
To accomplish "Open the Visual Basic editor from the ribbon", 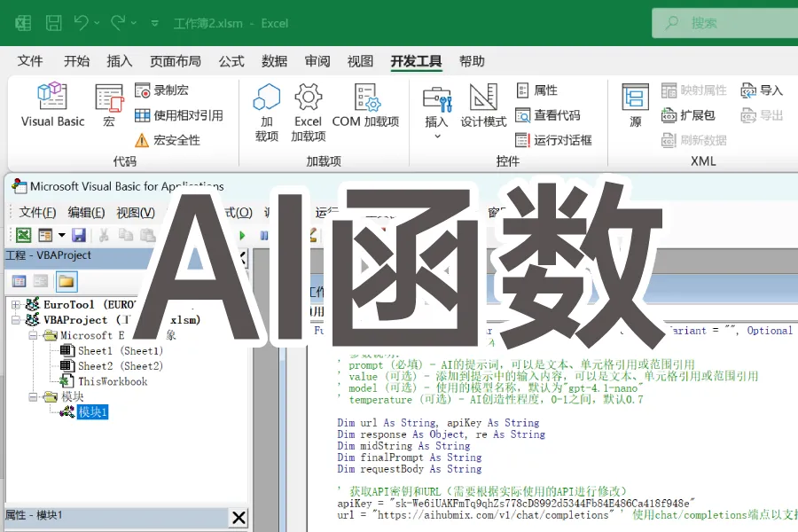I will click(51, 106).
